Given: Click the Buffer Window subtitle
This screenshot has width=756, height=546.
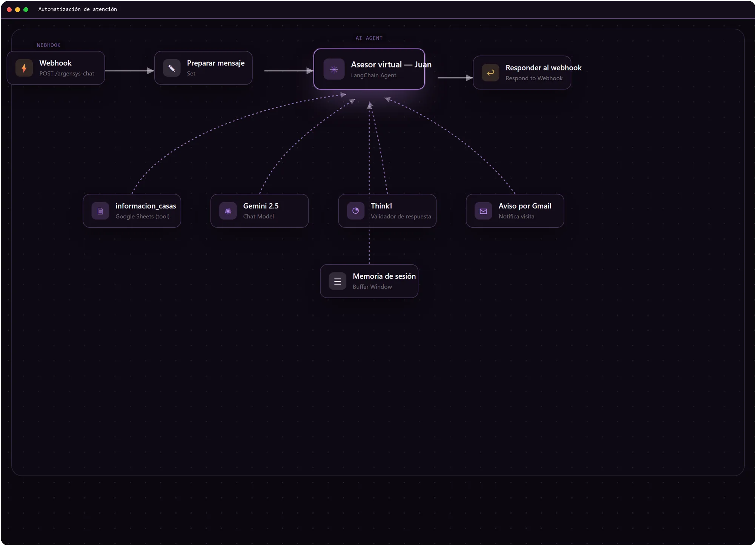Looking at the screenshot, I should [x=372, y=287].
